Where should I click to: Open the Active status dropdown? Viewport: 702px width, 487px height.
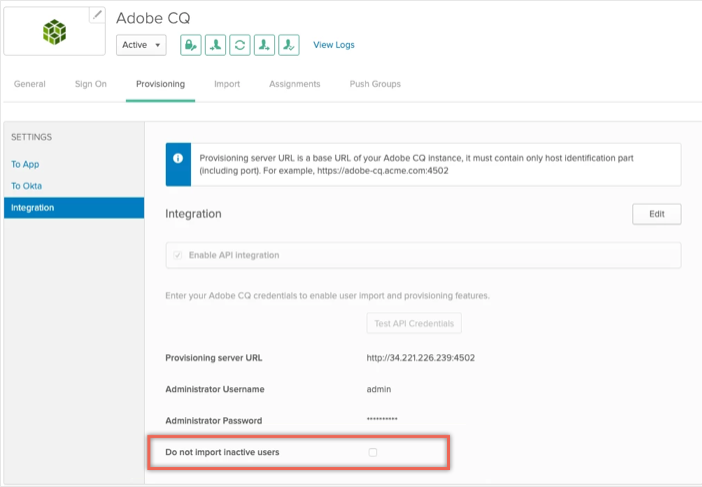[x=141, y=45]
